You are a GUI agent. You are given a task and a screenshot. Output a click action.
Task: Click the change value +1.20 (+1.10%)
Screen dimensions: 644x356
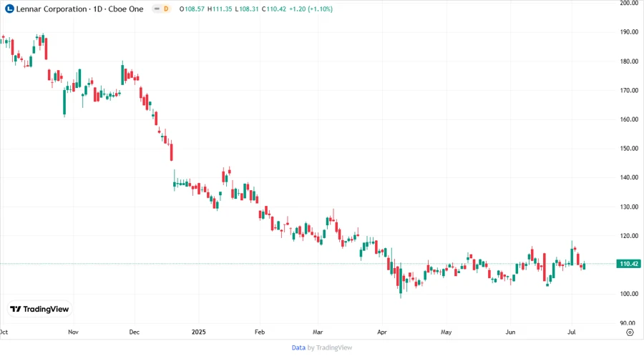coord(311,9)
